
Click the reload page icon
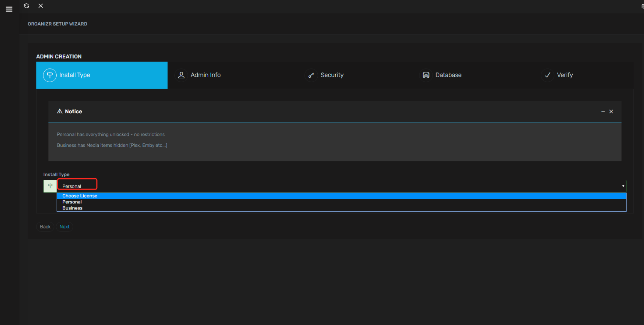26,6
